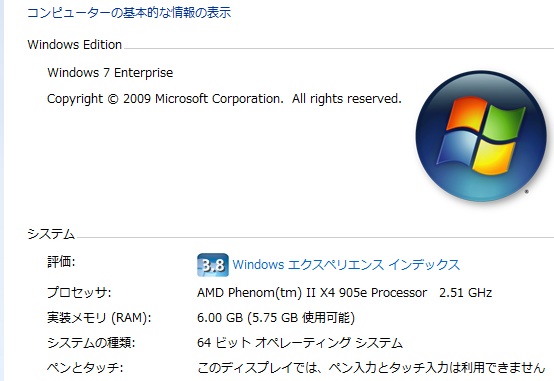554x381 pixels.
Task: Select the 6.00 GB memory value
Action: click(220, 318)
